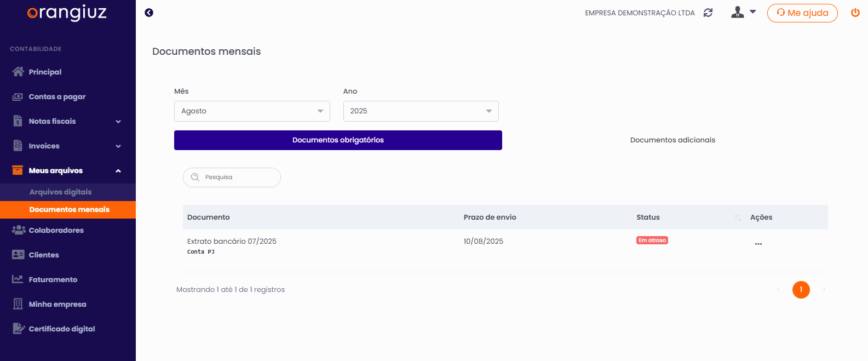Click the Documentos mensais page title
Image resolution: width=868 pixels, height=361 pixels.
(x=206, y=51)
